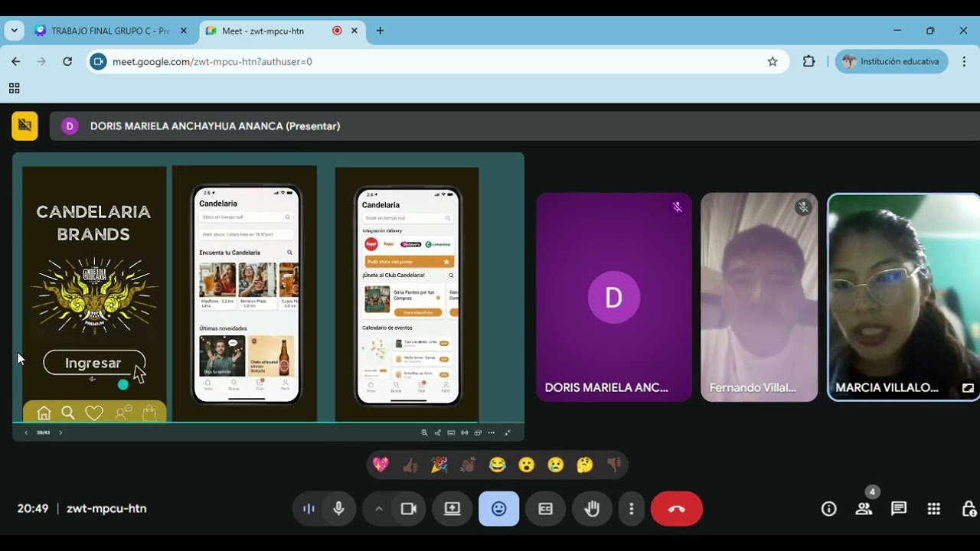Screen dimensions: 980x551
Task: Open the apps grid in bookmarks bar
Action: (15, 88)
